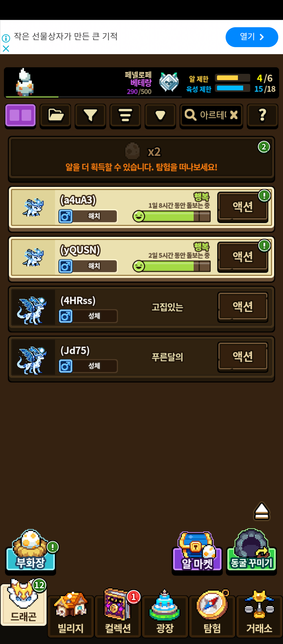Click happiness bar of dragon yQUSN
Image resolution: width=283 pixels, height=644 pixels.
[x=172, y=267]
